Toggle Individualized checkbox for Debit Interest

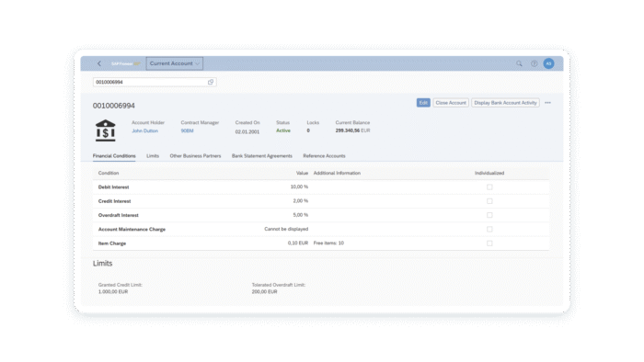click(x=489, y=187)
